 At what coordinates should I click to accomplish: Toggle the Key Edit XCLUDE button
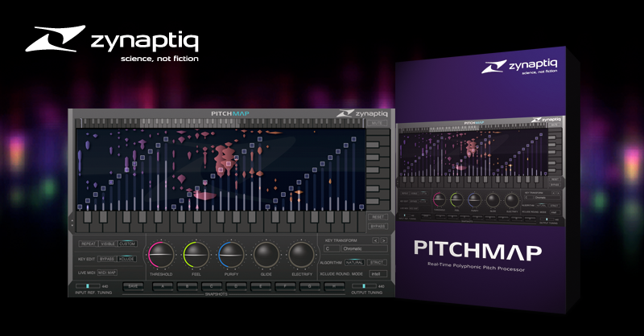[x=126, y=259]
